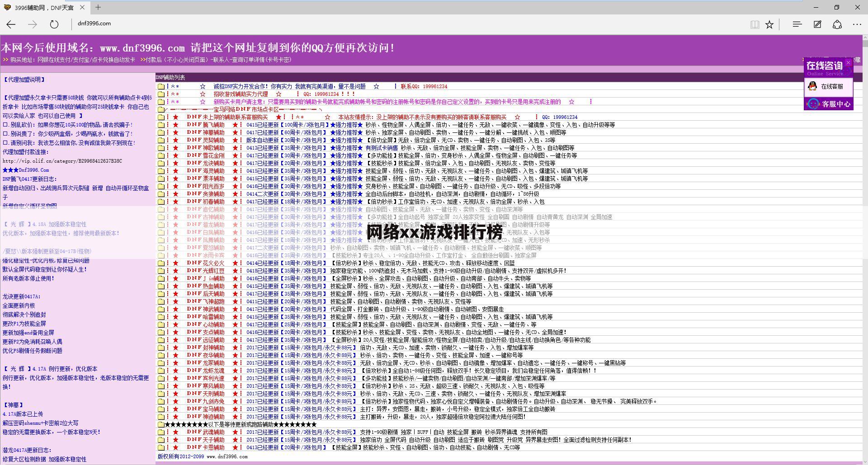Viewport: 868px width, 465px height.
Task: Open the DNF心动辅助 link
Action: [x=206, y=325]
